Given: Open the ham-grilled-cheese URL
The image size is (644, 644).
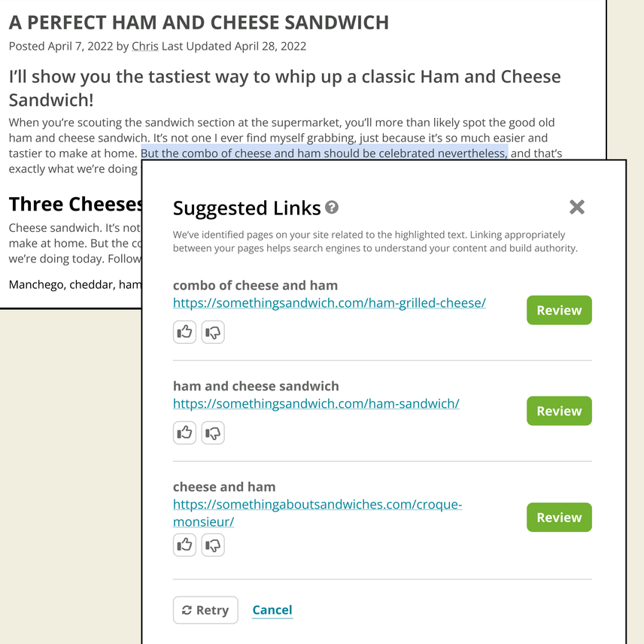Looking at the screenshot, I should [330, 302].
